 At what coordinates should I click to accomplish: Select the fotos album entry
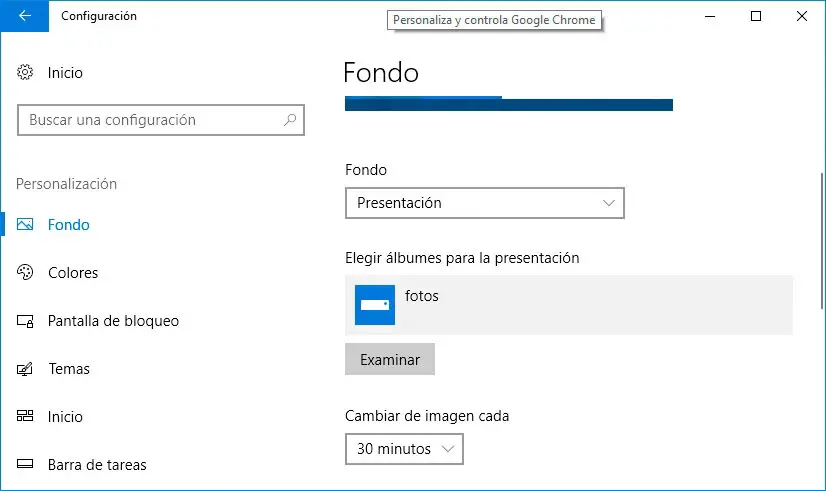pos(568,305)
